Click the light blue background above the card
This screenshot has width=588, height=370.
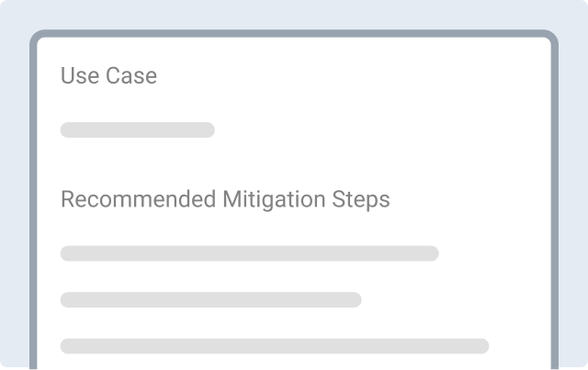(x=294, y=15)
